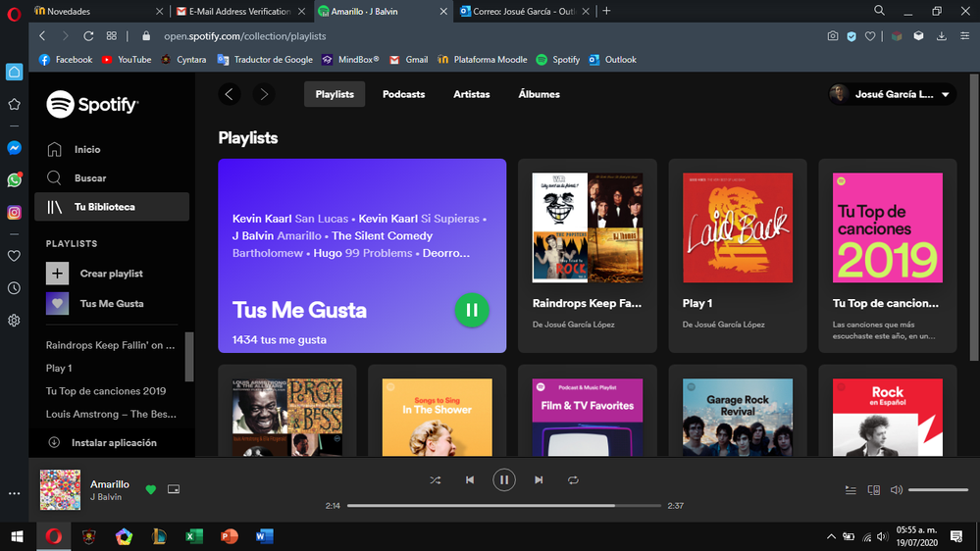Open picture-in-picture mini player icon
980x551 pixels.
tap(174, 489)
